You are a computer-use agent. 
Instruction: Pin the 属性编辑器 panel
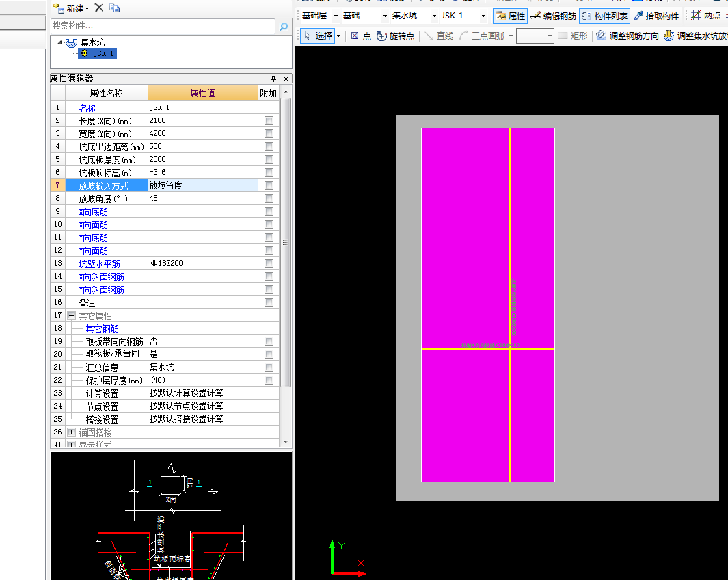tap(274, 79)
